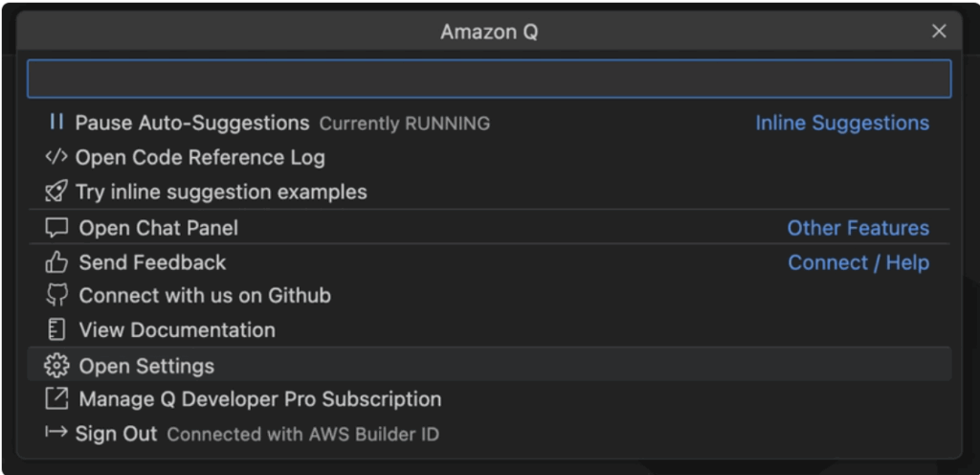The image size is (980, 475).
Task: Select Manage Q Developer Pro Subscription
Action: coord(260,399)
